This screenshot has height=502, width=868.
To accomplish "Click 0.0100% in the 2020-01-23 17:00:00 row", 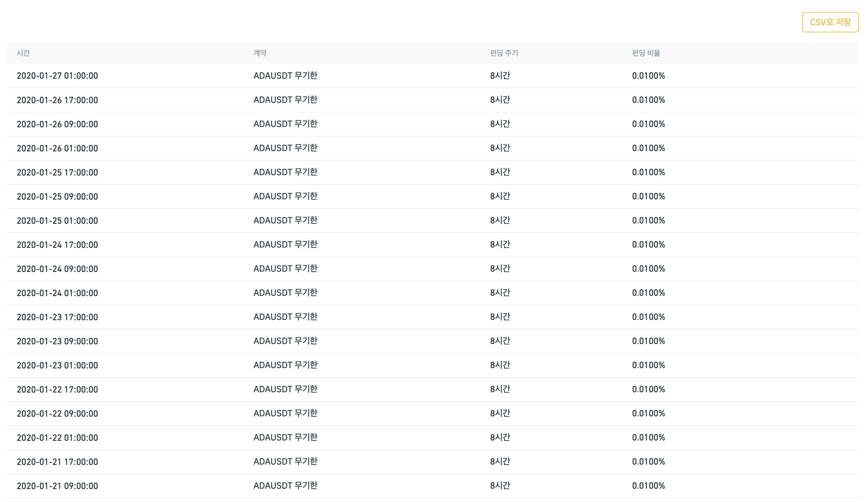I will [648, 317].
